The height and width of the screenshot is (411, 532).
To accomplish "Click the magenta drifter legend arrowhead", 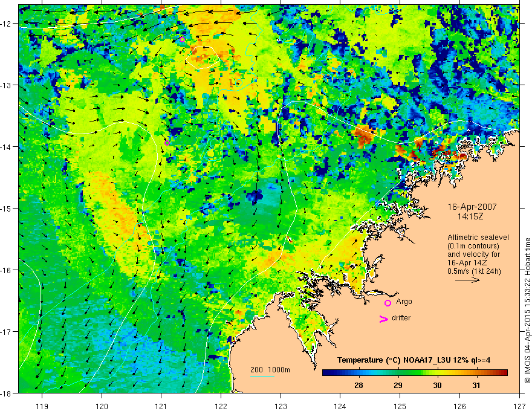I will pyautogui.click(x=384, y=319).
